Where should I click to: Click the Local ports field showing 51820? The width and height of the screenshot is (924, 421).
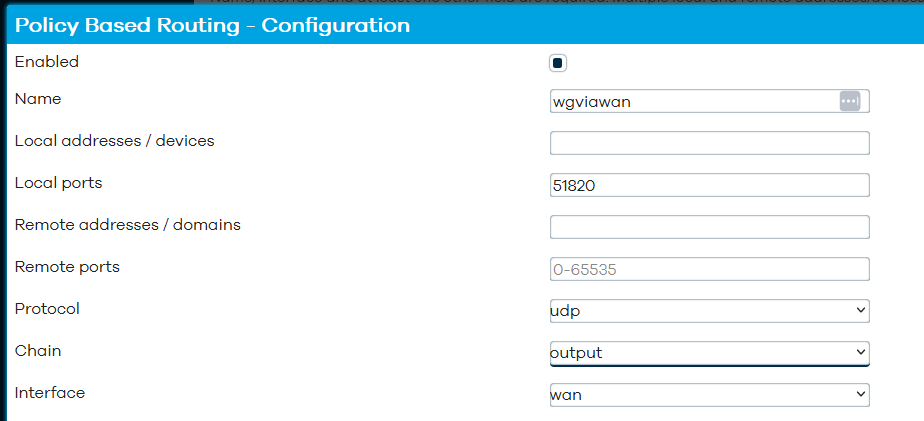pos(710,185)
